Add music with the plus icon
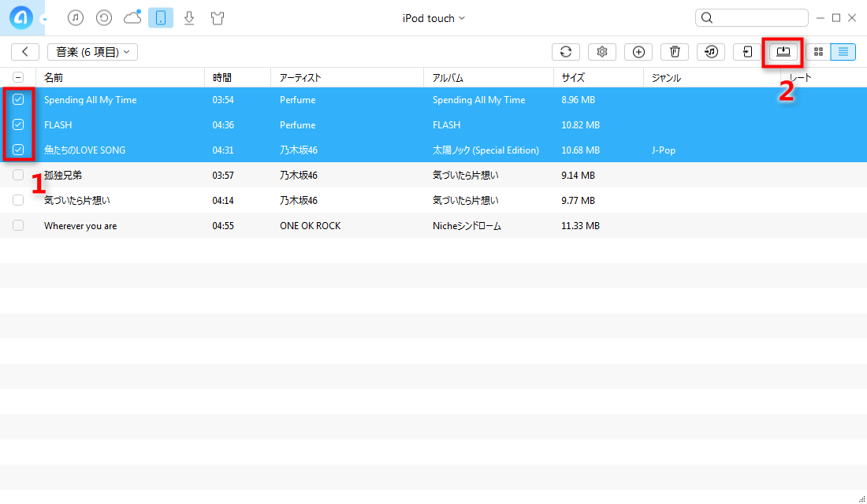Viewport: 867px width, 504px height. pyautogui.click(x=638, y=52)
